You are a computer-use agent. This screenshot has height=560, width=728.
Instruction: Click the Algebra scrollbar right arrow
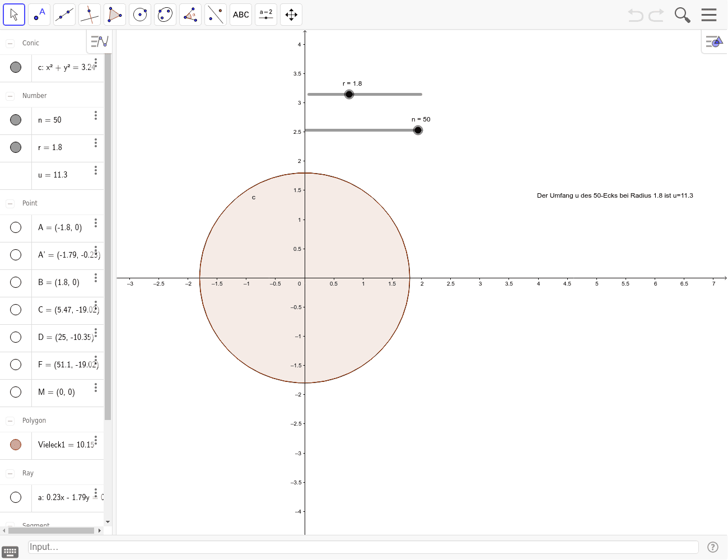(100, 530)
